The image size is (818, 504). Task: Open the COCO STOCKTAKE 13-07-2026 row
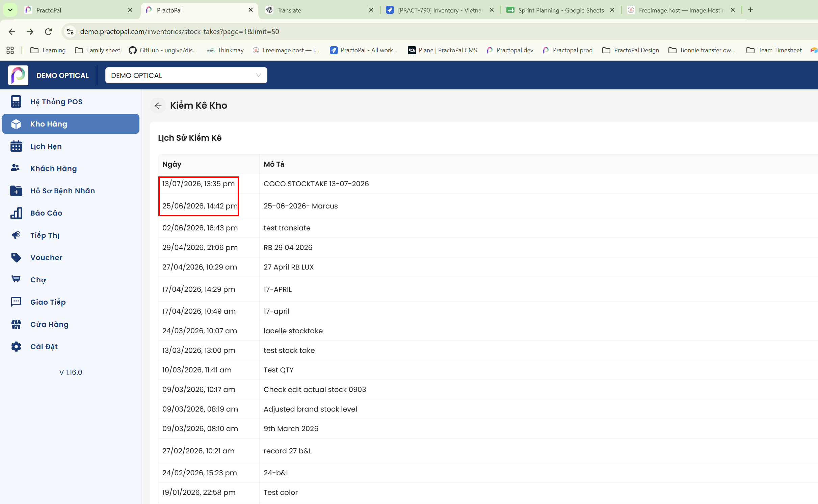click(488, 184)
